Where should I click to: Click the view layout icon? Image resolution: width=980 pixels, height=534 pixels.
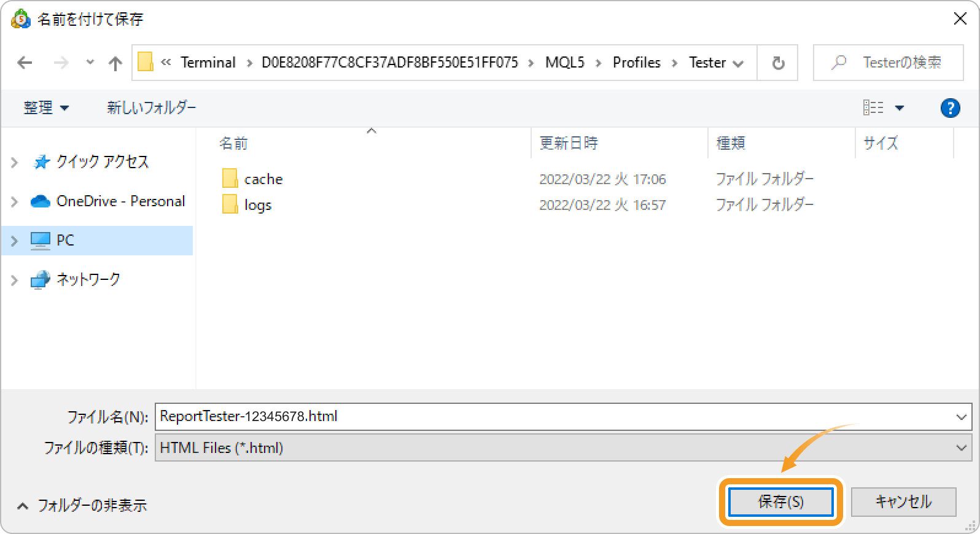pyautogui.click(x=873, y=108)
